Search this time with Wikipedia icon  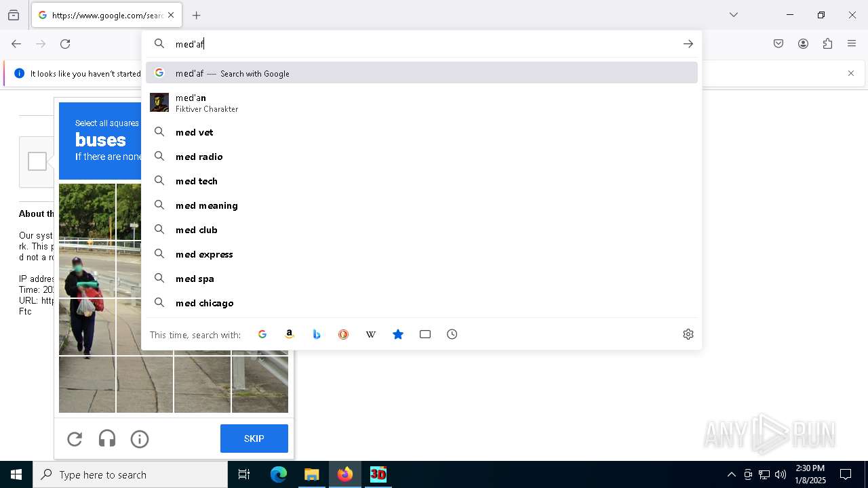click(371, 334)
